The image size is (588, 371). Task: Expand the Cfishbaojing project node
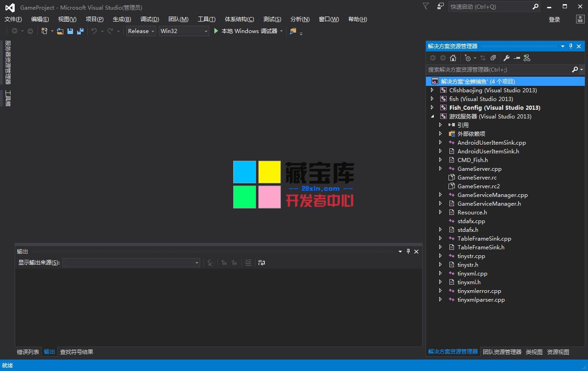(432, 90)
